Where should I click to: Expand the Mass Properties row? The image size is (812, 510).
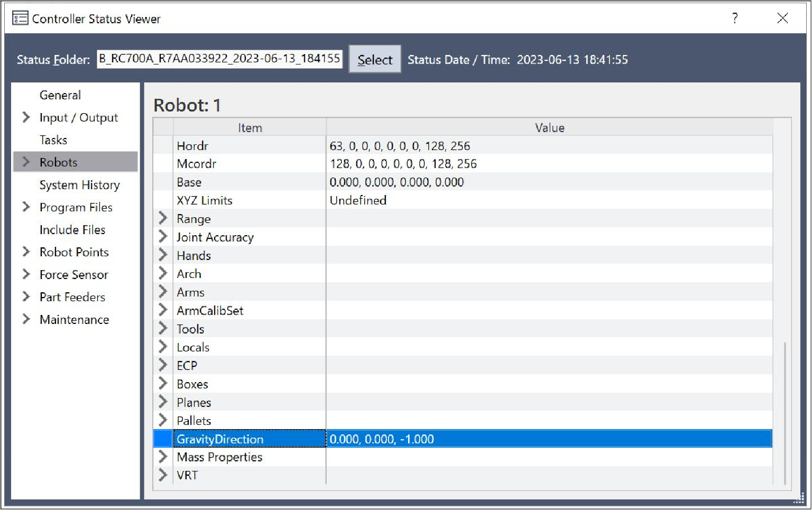163,457
